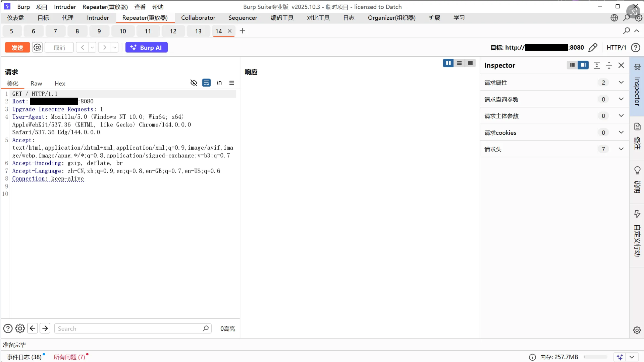Screen dimensions: 644x362
Task: Click the search magnifier in request search box
Action: coord(206,328)
